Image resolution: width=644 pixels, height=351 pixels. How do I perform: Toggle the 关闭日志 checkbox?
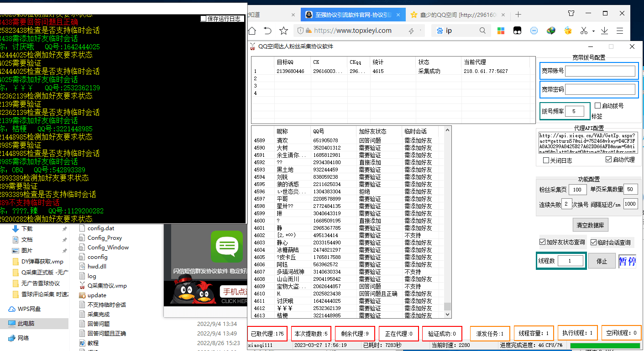[x=546, y=160]
